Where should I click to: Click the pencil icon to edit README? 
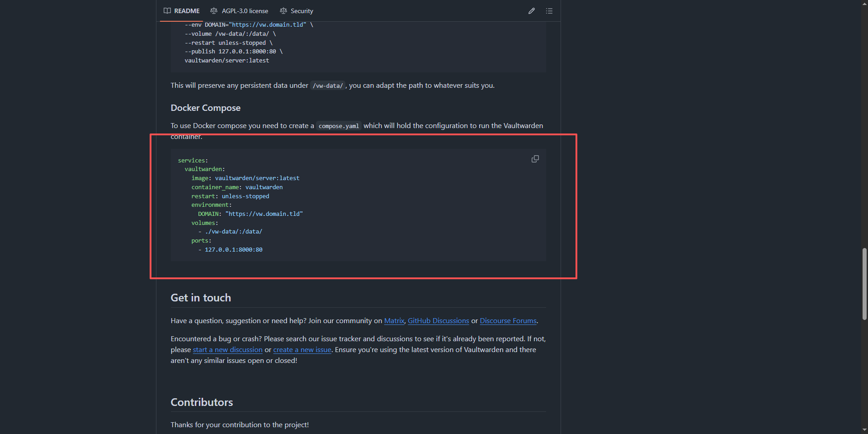click(532, 11)
